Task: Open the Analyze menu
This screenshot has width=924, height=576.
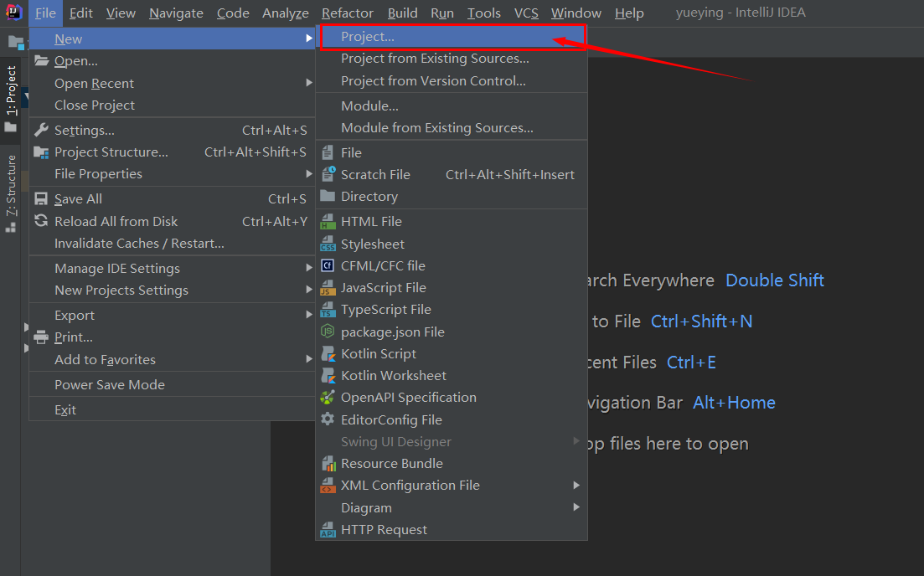Action: click(x=285, y=13)
